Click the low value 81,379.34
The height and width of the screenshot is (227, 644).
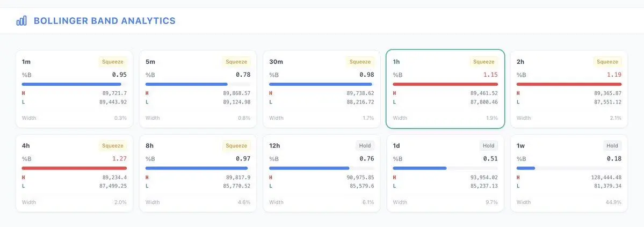[x=607, y=186]
